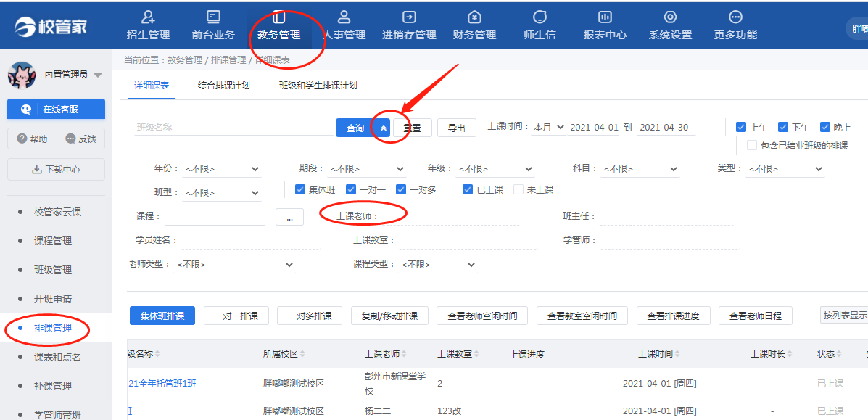Click the 导出 export button
868x420 pixels.
coord(457,128)
